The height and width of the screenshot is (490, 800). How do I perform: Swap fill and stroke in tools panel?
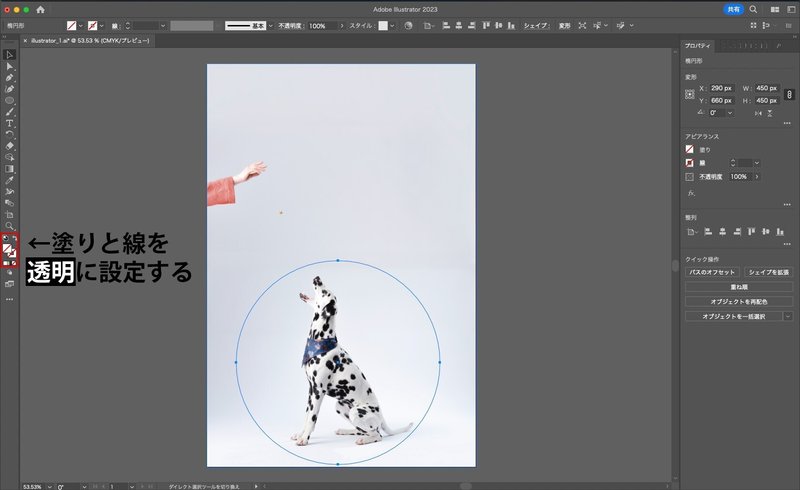pyautogui.click(x=14, y=238)
